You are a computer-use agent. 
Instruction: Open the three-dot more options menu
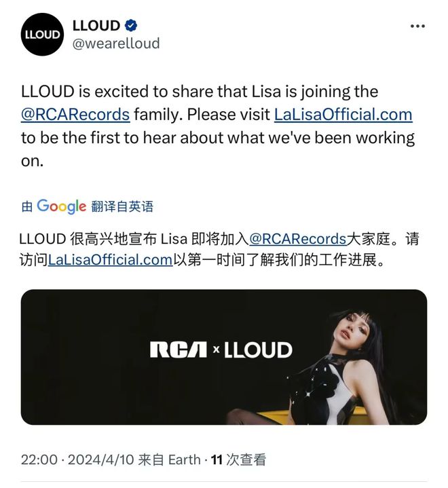pyautogui.click(x=417, y=26)
